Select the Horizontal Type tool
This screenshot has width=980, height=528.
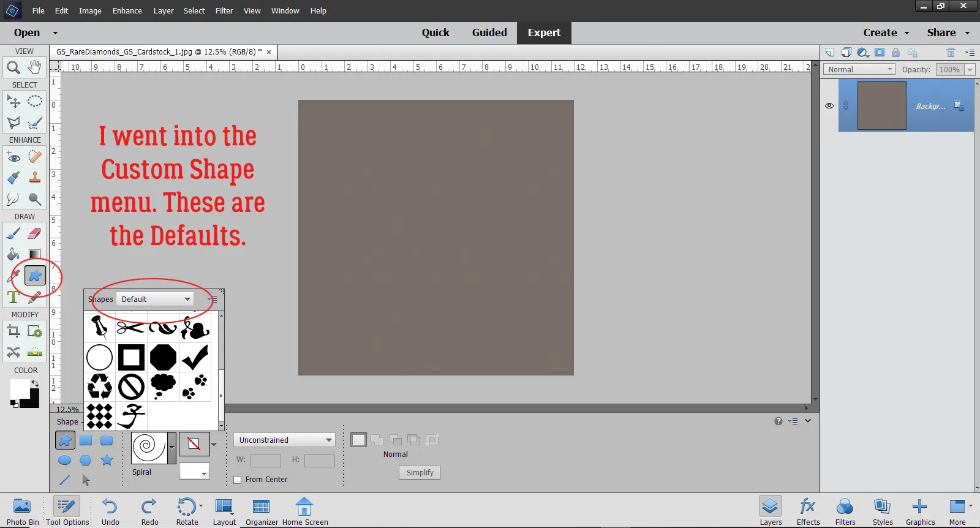tap(13, 297)
